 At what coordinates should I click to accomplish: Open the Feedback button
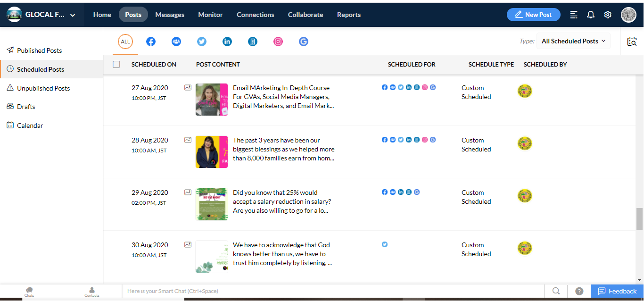coord(617,291)
